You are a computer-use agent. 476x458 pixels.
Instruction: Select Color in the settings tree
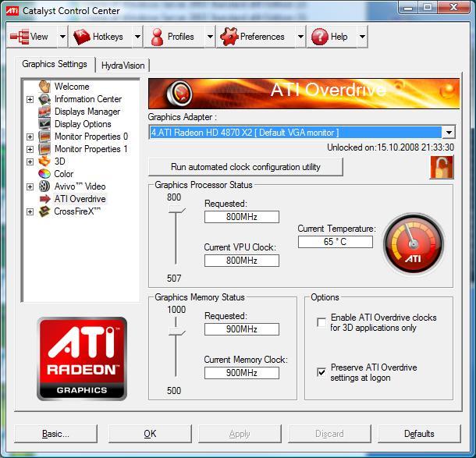point(64,174)
